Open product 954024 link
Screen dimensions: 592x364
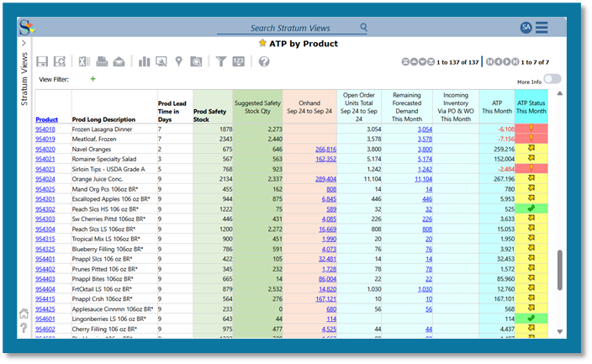(45, 179)
